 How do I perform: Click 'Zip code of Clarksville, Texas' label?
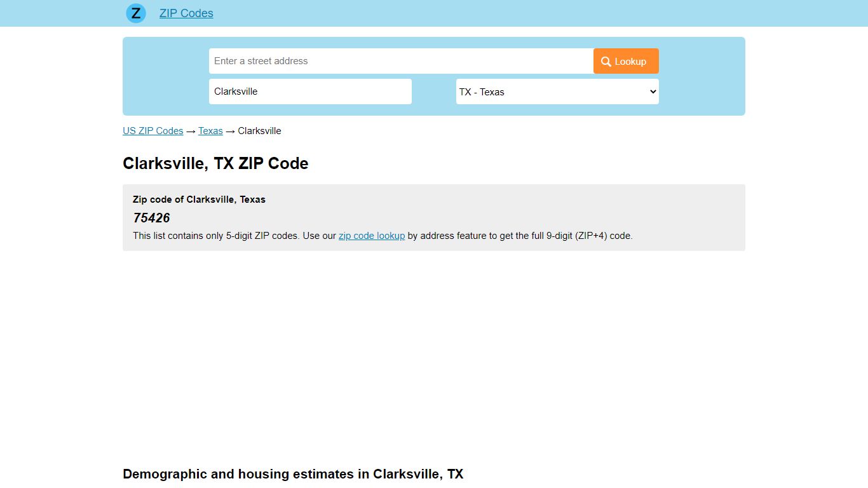click(199, 200)
